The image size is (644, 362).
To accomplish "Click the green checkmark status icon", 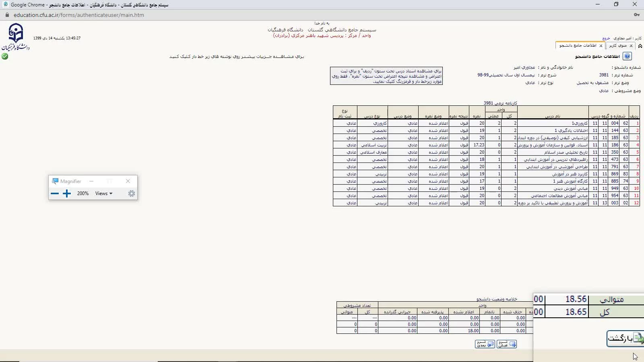I will (5, 56).
